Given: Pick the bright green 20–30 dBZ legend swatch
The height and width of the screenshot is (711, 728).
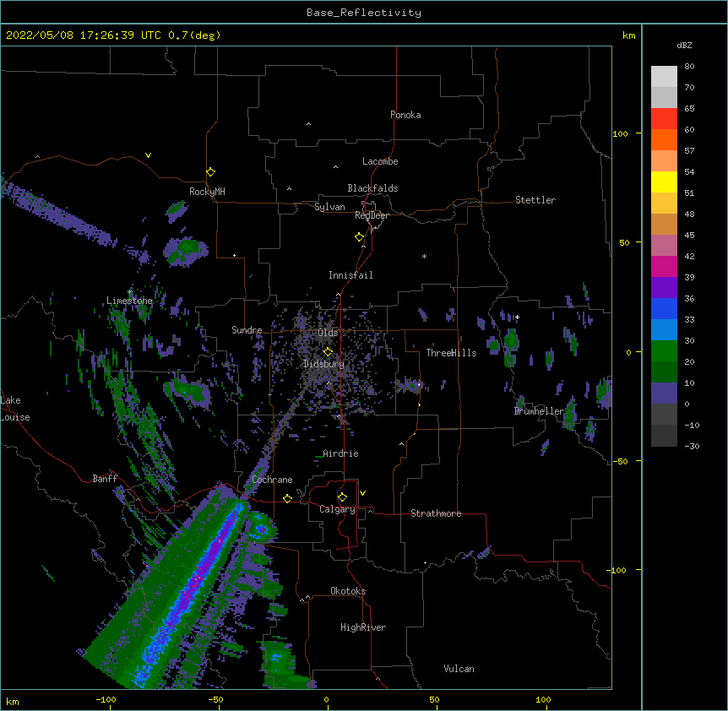Looking at the screenshot, I should click(x=664, y=351).
